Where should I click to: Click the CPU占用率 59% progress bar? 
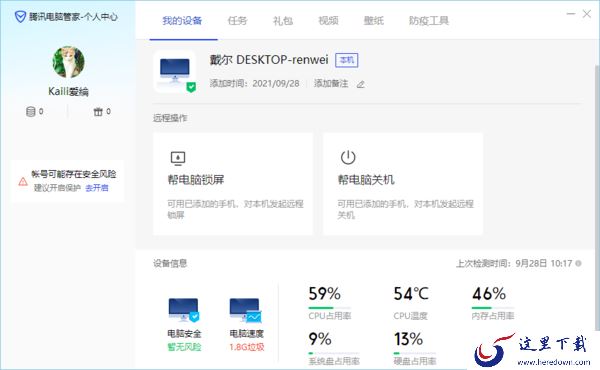point(329,308)
